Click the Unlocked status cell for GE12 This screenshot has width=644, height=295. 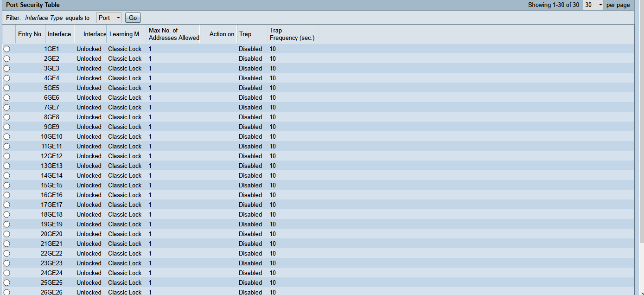click(x=89, y=156)
